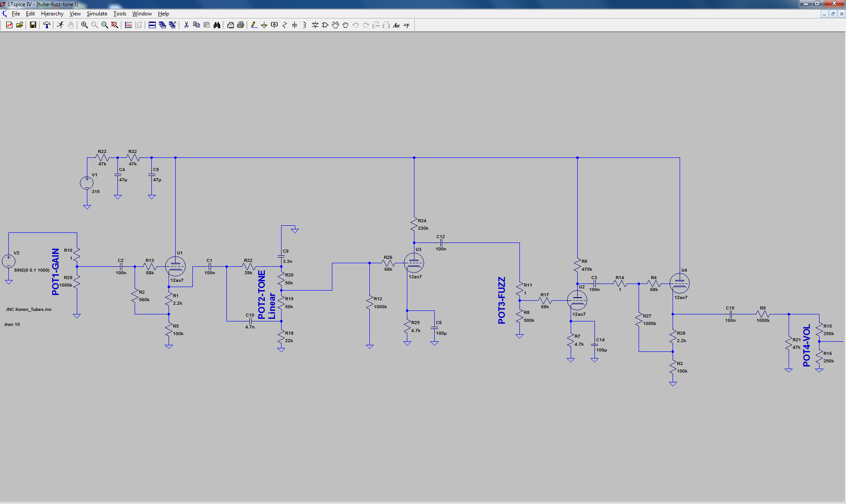This screenshot has height=504, width=846.
Task: Add a SPICE directive with .op icon
Action: click(x=406, y=25)
